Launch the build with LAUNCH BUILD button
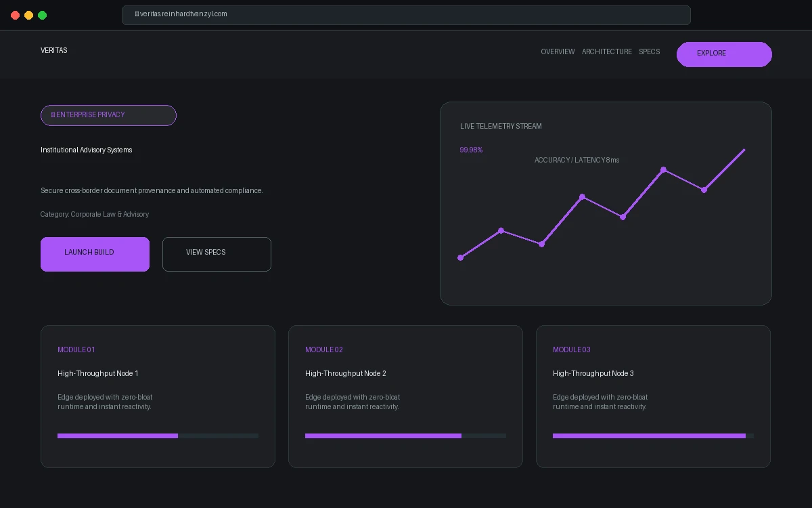 tap(95, 254)
